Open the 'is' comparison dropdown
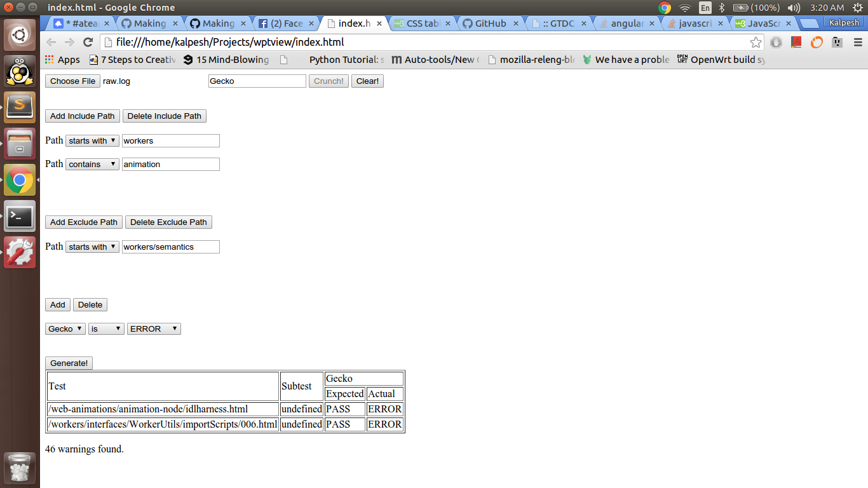The height and width of the screenshot is (488, 868). 106,329
